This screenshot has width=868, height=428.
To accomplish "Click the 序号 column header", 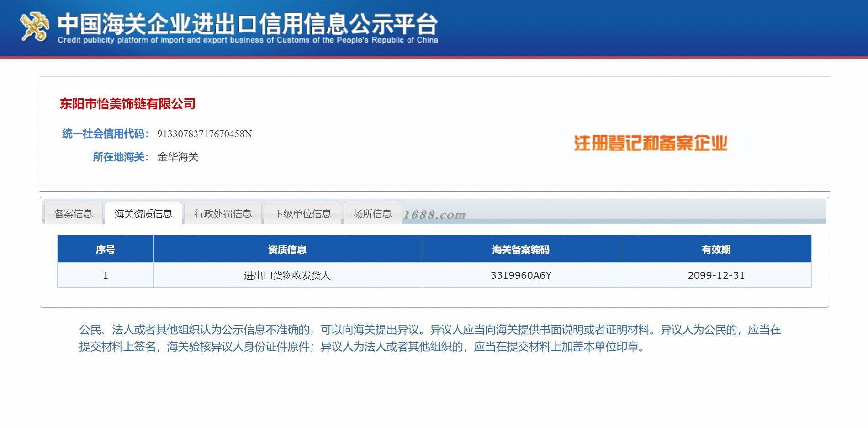I will point(106,249).
